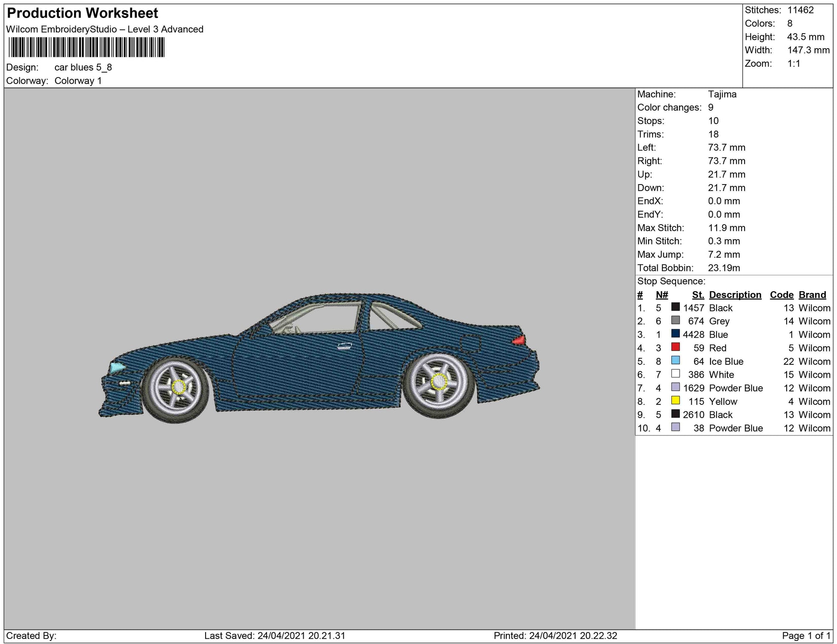Image resolution: width=837 pixels, height=644 pixels.
Task: Click the Description column header
Action: coord(735,295)
